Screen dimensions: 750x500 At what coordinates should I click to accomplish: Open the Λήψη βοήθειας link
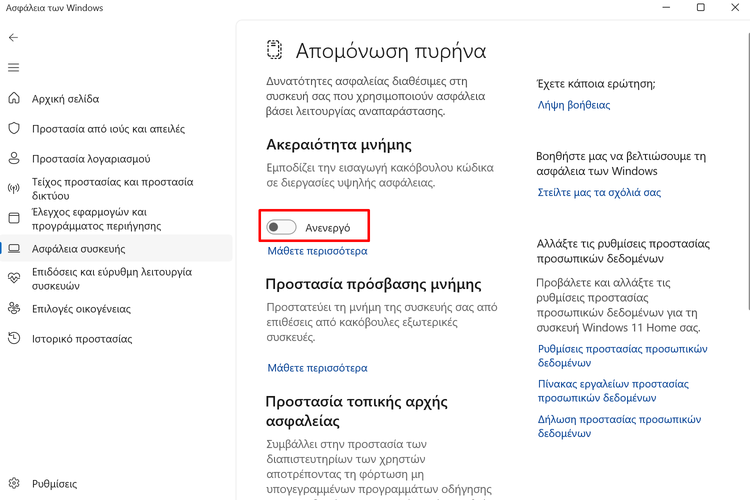(x=574, y=105)
